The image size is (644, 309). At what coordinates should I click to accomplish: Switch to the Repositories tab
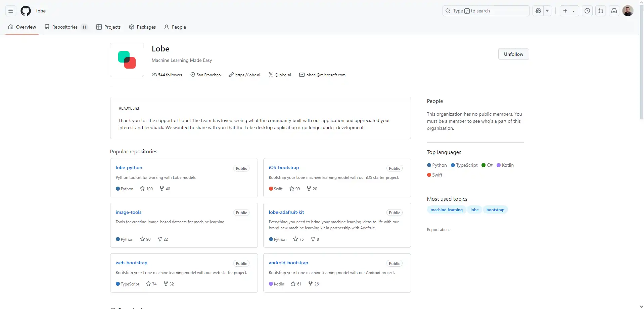(66, 27)
